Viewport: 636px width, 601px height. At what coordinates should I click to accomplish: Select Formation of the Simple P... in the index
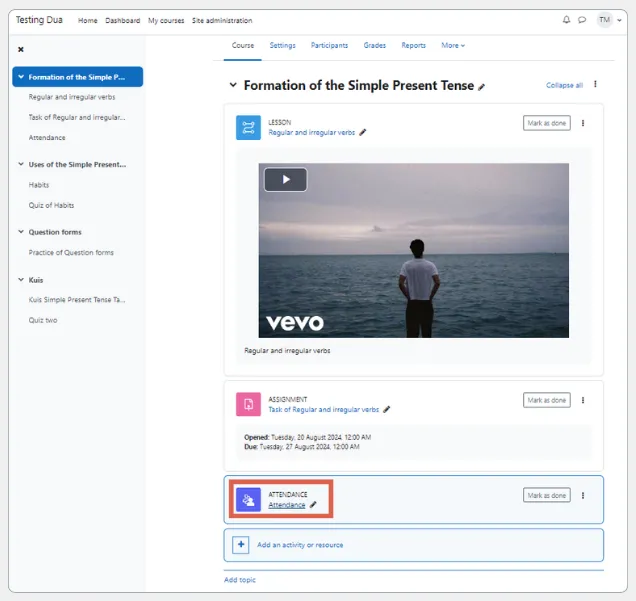click(x=77, y=77)
